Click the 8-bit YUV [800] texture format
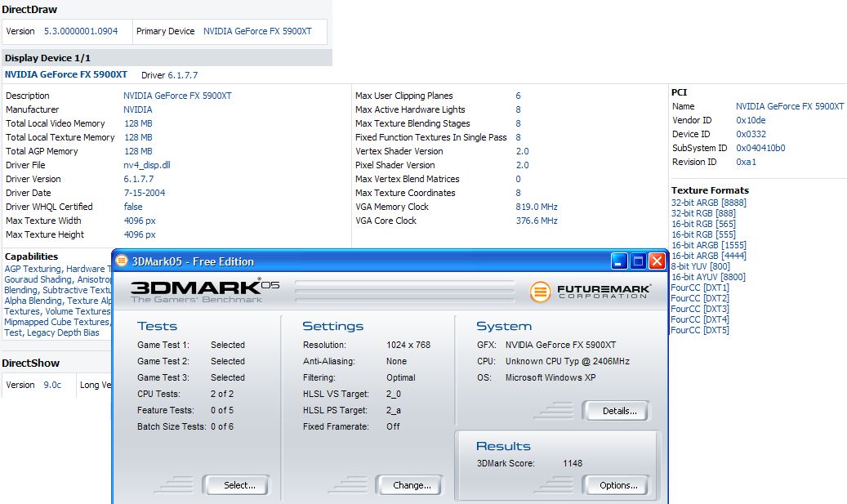This screenshot has width=847, height=504. [x=700, y=266]
